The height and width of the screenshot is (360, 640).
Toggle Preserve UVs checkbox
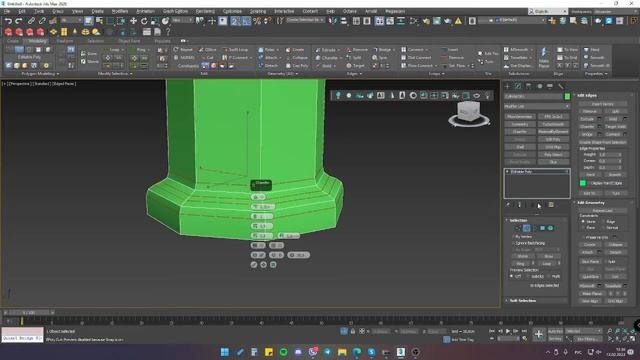(583, 237)
